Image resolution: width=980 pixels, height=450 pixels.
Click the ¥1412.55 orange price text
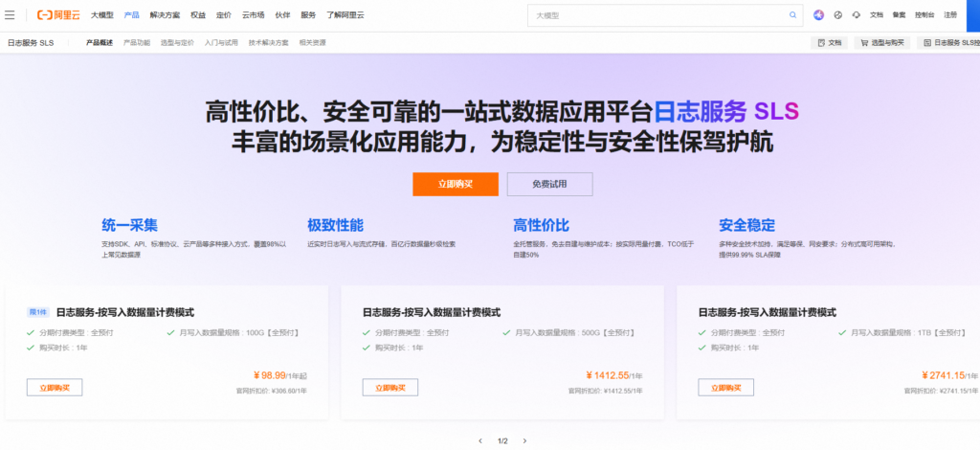[608, 375]
